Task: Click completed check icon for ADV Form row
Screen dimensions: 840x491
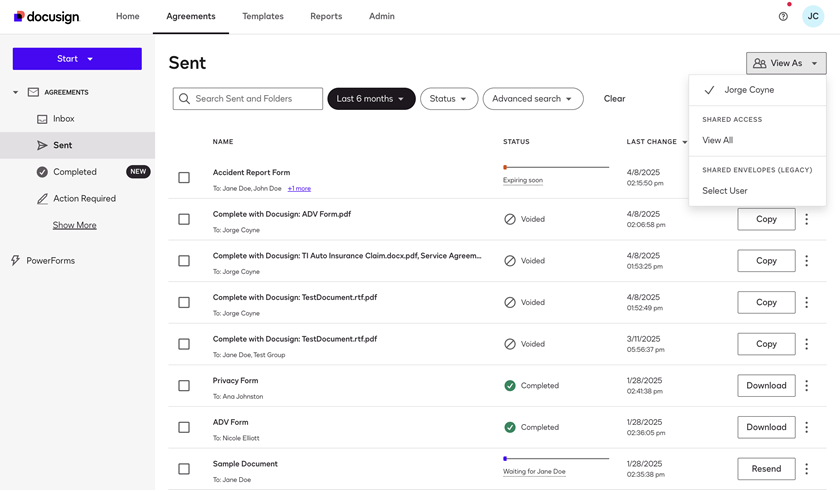Action: tap(510, 427)
